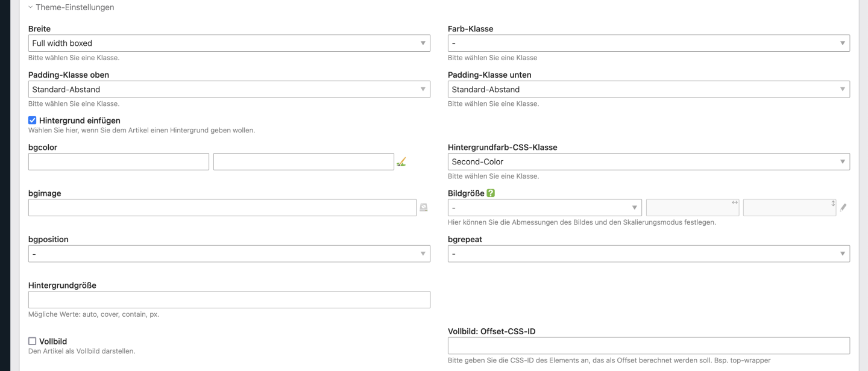Expand the bgposition dropdown

point(229,254)
